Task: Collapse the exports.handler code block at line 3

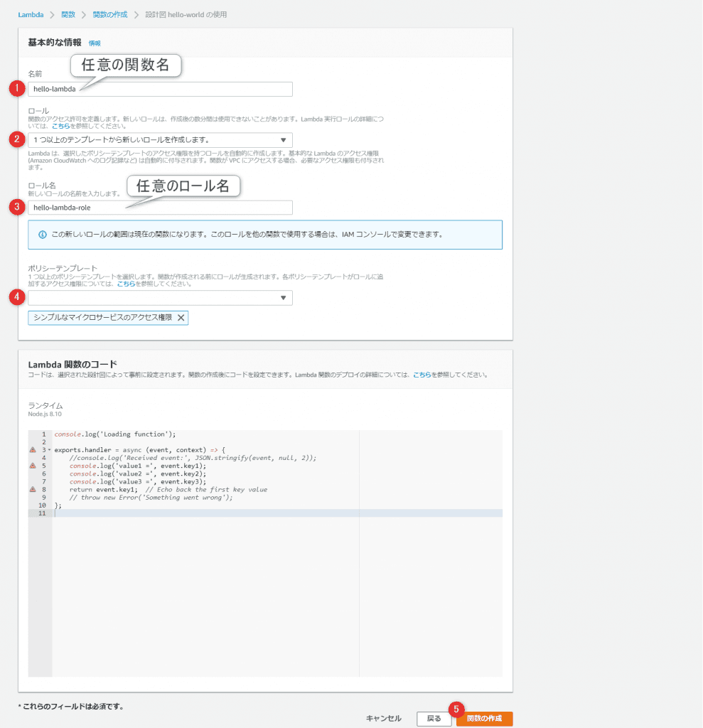Action: pyautogui.click(x=48, y=450)
